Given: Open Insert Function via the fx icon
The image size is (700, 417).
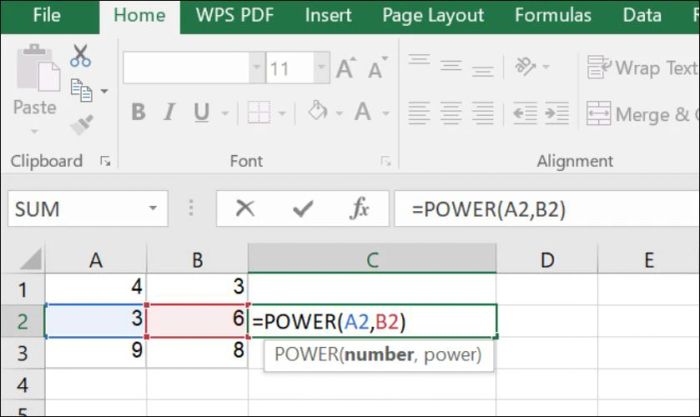Looking at the screenshot, I should [x=360, y=208].
